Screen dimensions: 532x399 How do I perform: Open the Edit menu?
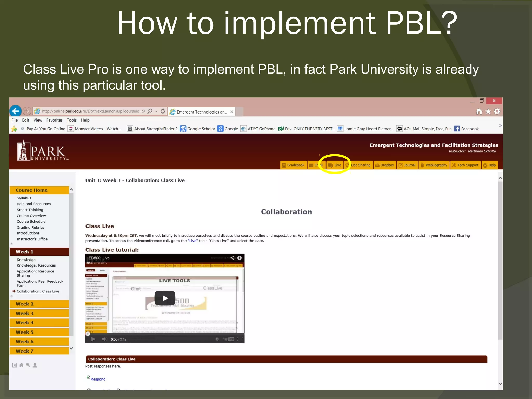25,120
